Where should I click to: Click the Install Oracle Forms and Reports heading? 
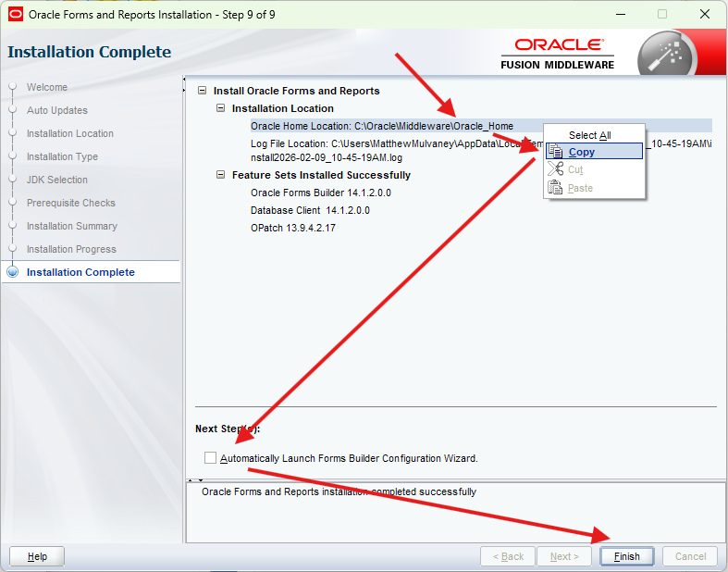[x=296, y=90]
